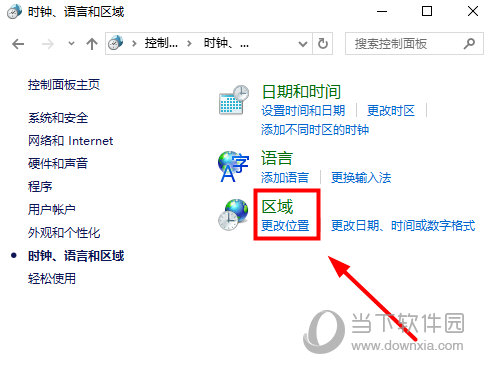This screenshot has height=375, width=488.
Task: Open 控制面板主页 link
Action: point(64,85)
